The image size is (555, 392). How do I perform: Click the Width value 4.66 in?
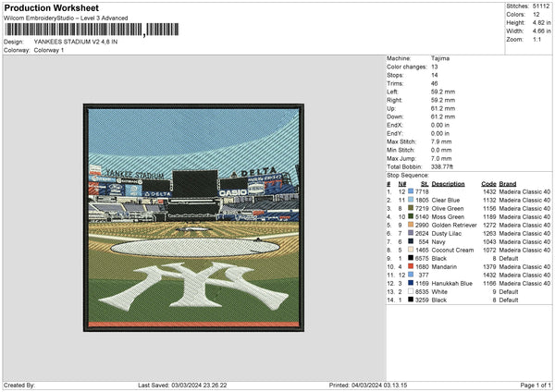pyautogui.click(x=541, y=31)
